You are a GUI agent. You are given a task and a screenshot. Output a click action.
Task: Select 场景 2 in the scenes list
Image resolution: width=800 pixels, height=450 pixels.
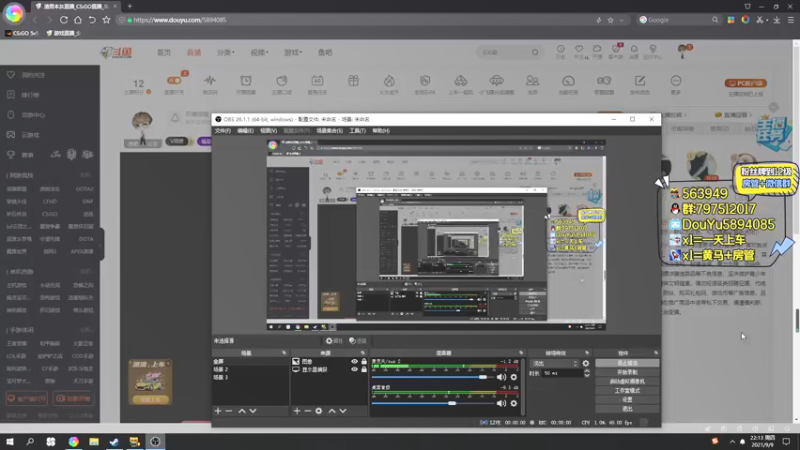[x=250, y=369]
